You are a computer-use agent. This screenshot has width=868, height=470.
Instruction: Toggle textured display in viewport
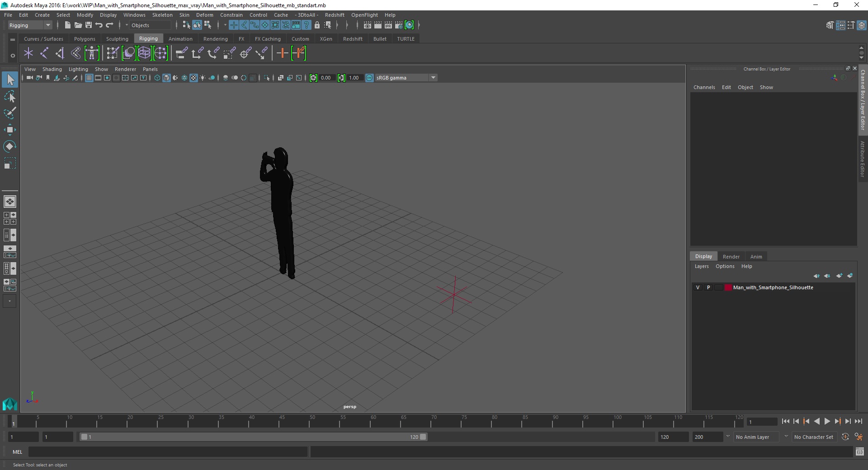click(193, 78)
